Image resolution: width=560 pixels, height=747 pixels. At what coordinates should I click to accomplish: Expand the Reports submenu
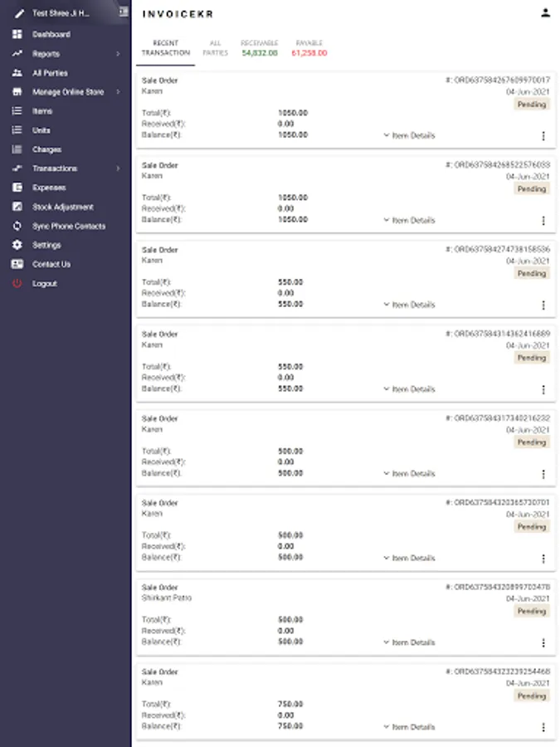tap(118, 54)
